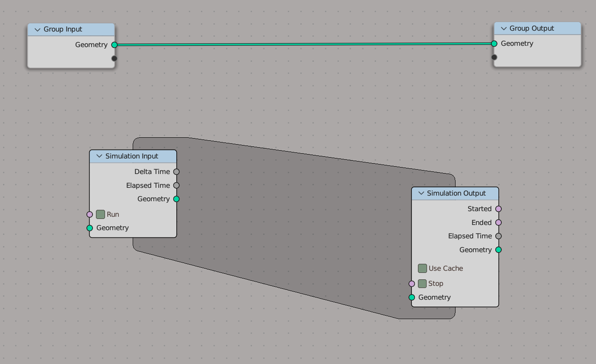The width and height of the screenshot is (596, 364).
Task: Toggle the Stop checkbox
Action: (422, 284)
